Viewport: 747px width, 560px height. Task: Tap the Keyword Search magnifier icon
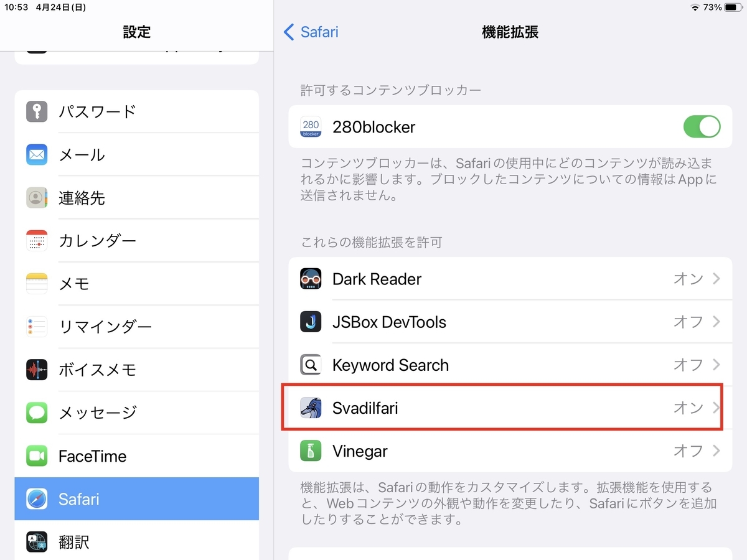point(311,365)
